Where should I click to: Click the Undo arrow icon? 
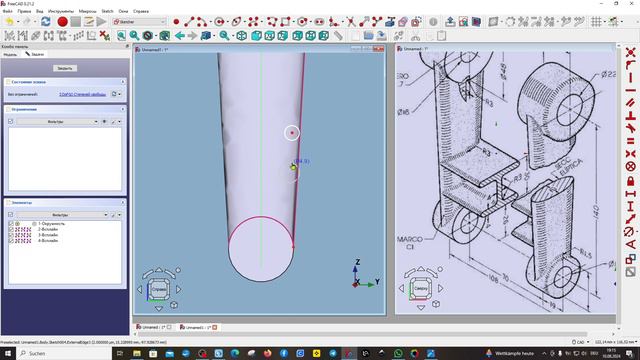click(9, 22)
